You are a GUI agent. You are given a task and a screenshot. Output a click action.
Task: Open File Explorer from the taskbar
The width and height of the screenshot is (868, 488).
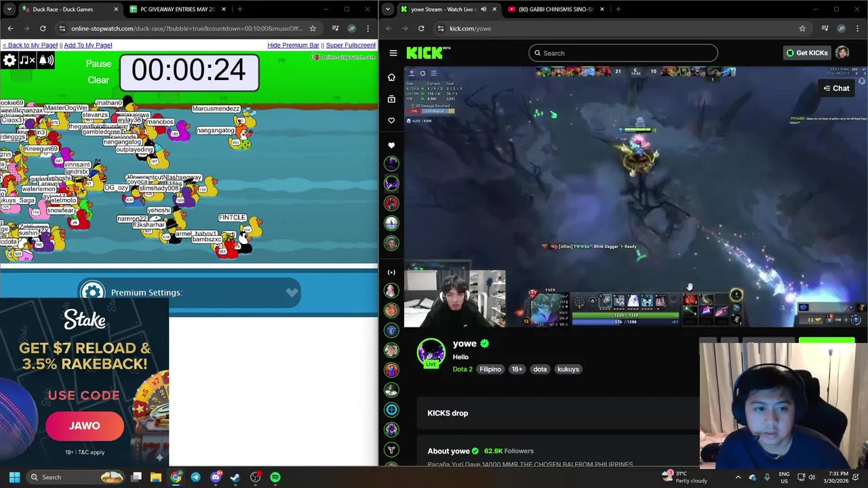pos(156,477)
